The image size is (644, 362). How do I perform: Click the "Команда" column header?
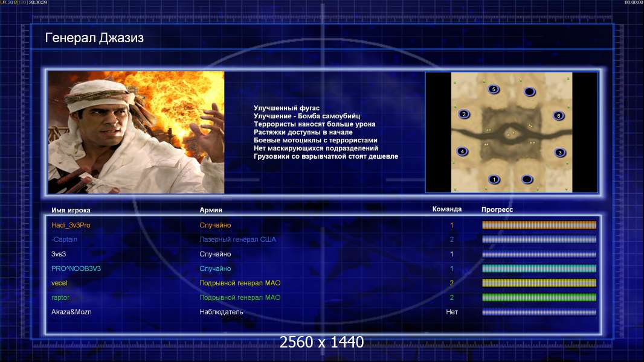pyautogui.click(x=447, y=209)
